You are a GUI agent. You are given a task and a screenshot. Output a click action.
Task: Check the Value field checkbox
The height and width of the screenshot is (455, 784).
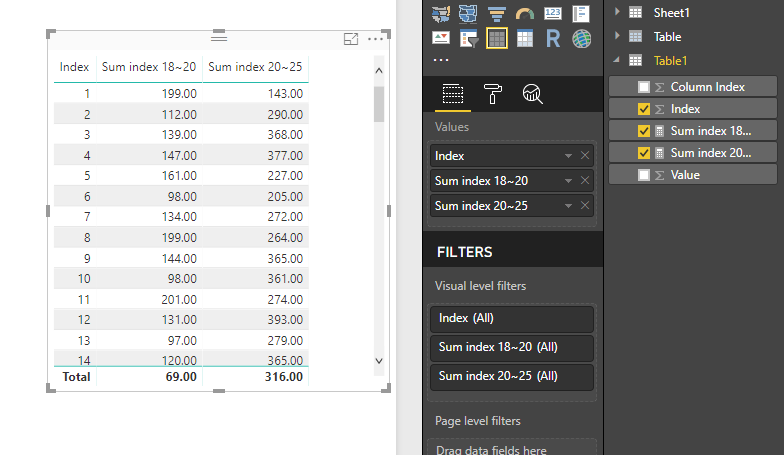(x=644, y=175)
